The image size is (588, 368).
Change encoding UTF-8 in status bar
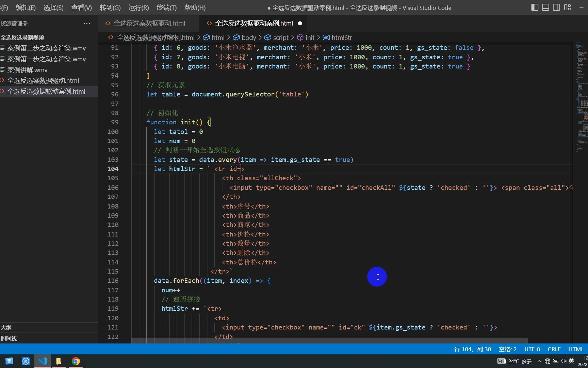coord(532,349)
